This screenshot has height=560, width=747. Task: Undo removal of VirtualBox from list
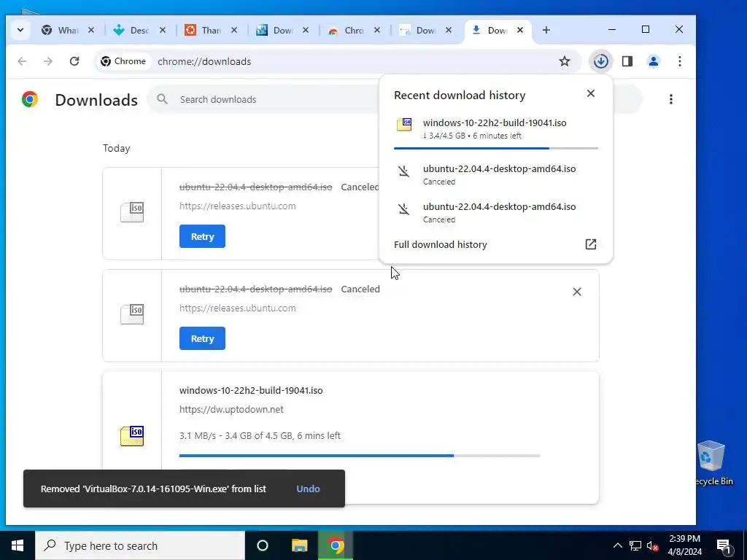(309, 489)
